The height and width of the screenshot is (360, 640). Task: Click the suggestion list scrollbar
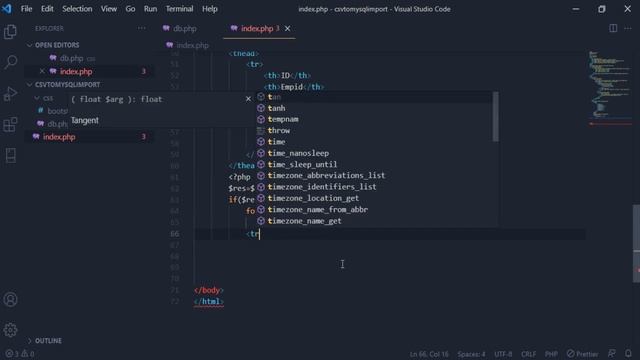[x=496, y=116]
